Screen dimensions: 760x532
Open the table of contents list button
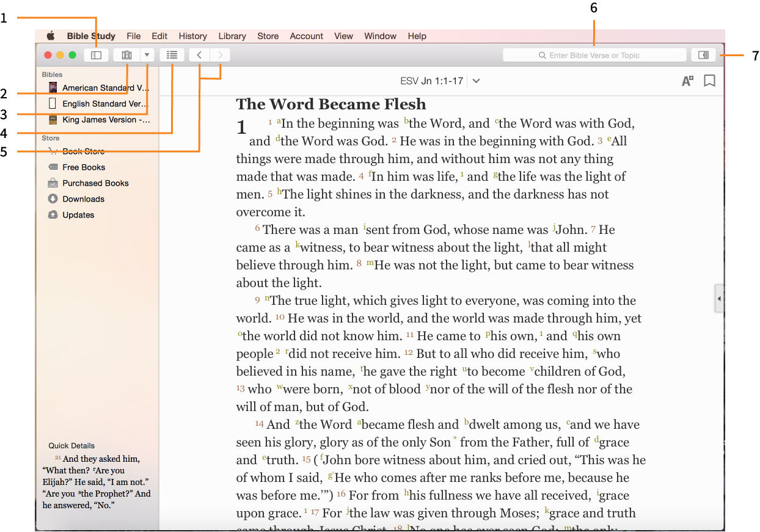coord(172,55)
